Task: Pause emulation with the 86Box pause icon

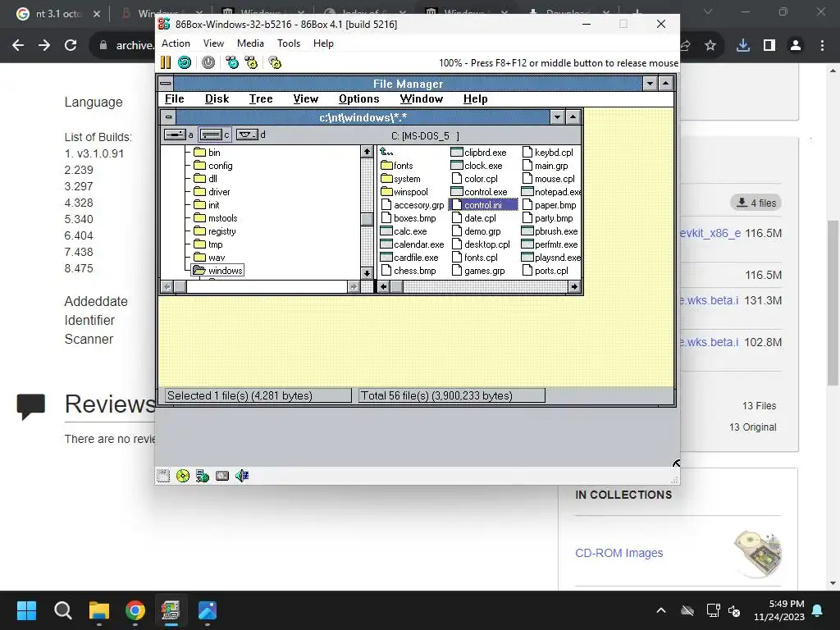Action: tap(166, 62)
